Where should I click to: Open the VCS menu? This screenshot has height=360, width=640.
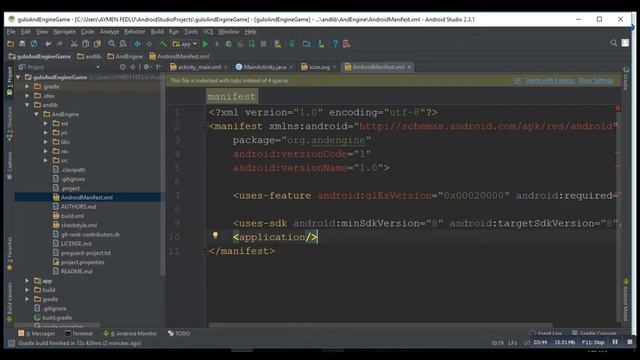pyautogui.click(x=208, y=31)
